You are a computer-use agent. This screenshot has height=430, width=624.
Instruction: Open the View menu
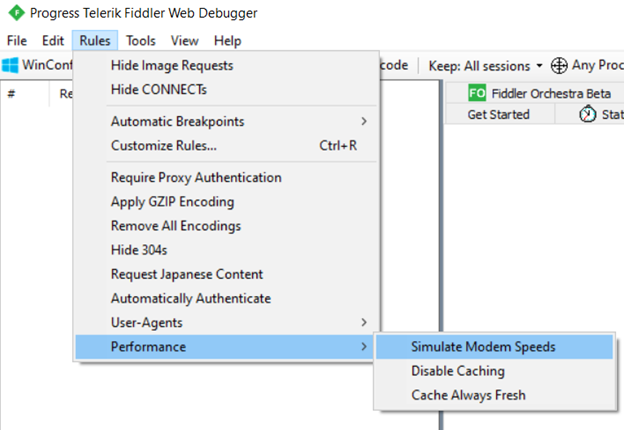coord(185,41)
